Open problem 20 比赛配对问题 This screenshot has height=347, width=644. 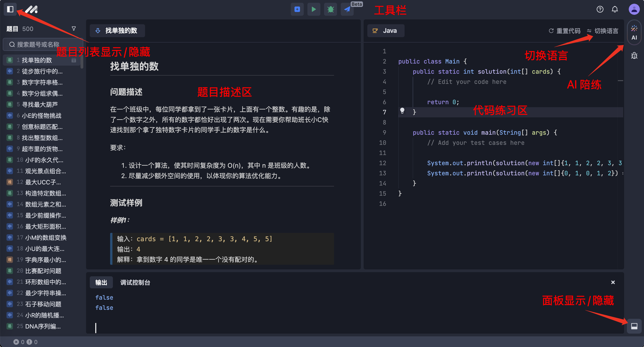[41, 271]
